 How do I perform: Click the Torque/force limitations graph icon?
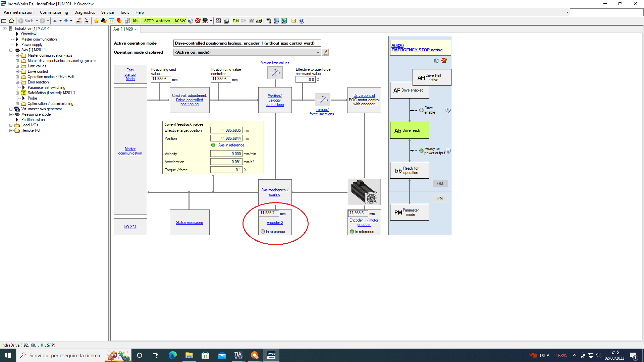[x=322, y=100]
